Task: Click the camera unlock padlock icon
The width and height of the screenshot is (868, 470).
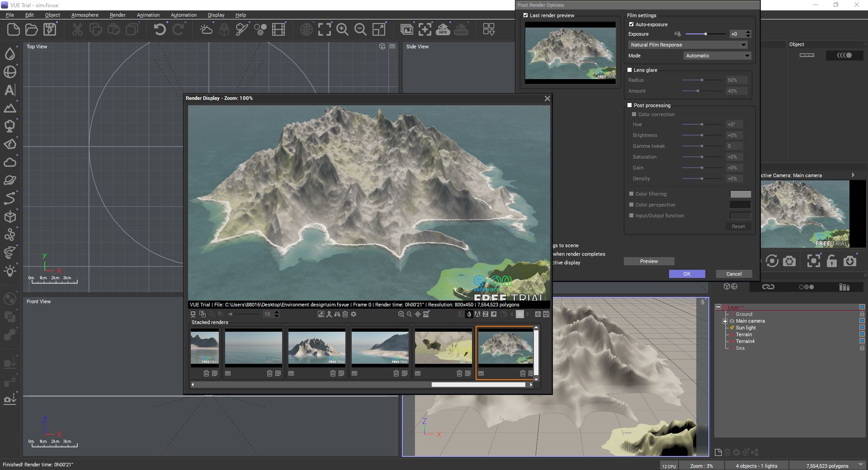Action: pyautogui.click(x=832, y=261)
